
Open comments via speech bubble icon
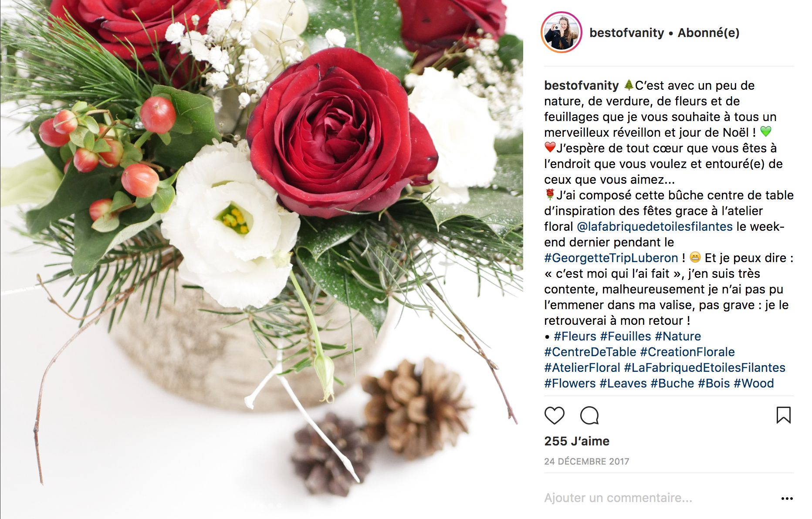[x=589, y=415]
